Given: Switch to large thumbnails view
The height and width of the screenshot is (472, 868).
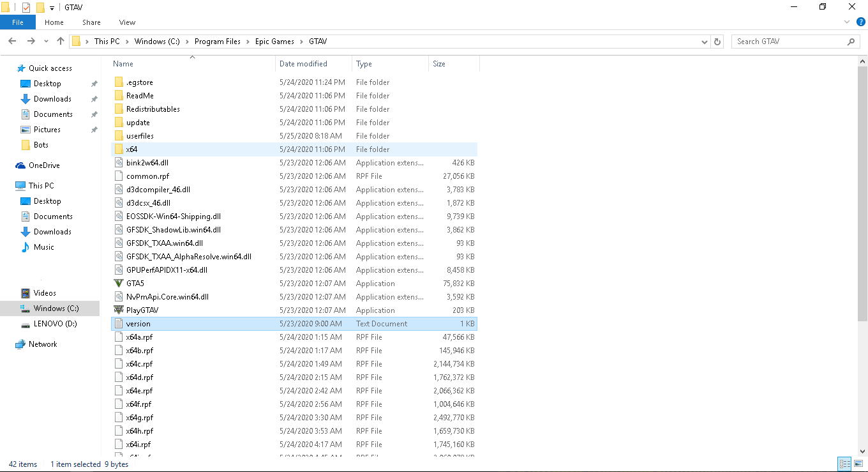Looking at the screenshot, I should click(858, 464).
